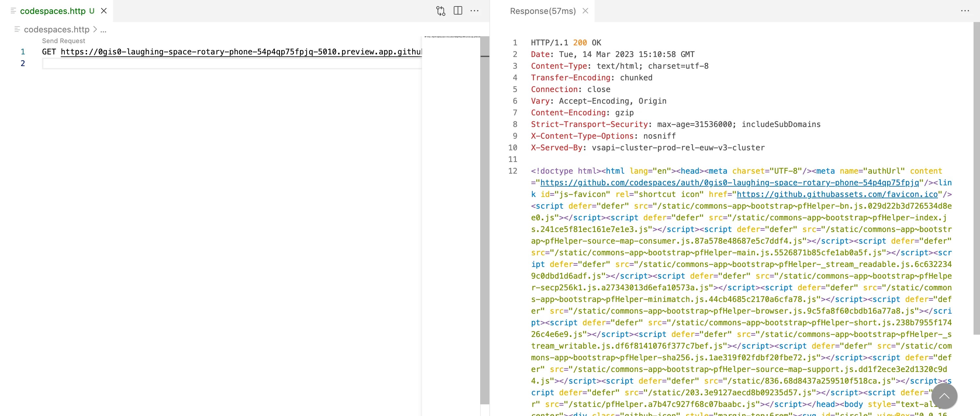
Task: Select the codespaces.http editor tab
Action: coord(57,11)
